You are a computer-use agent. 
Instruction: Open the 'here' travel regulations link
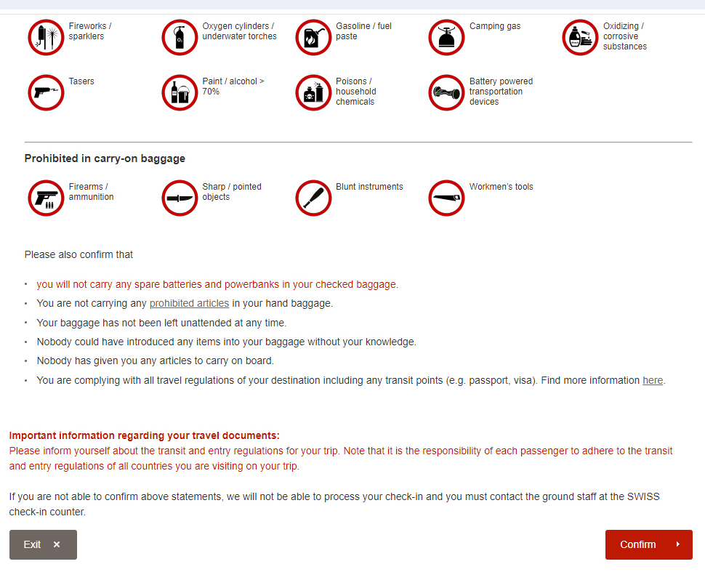(x=652, y=380)
